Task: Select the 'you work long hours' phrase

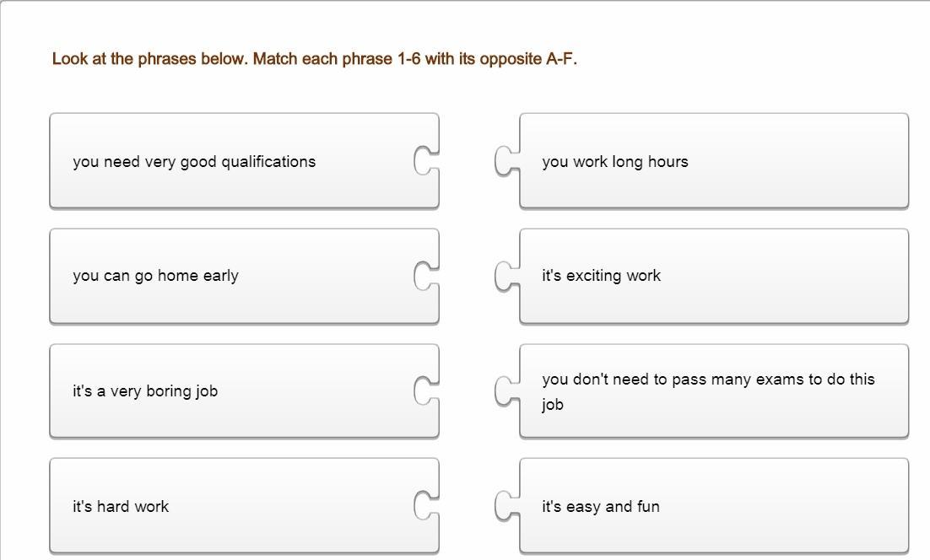Action: (x=615, y=161)
